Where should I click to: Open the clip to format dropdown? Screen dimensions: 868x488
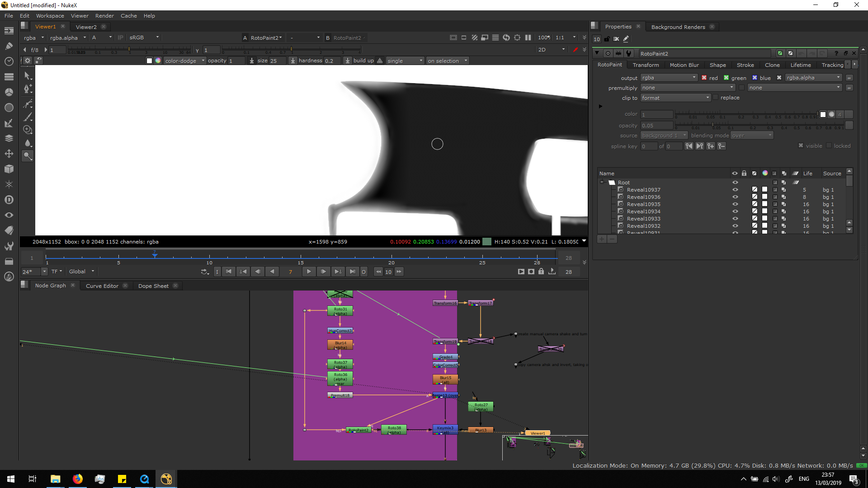pos(675,98)
